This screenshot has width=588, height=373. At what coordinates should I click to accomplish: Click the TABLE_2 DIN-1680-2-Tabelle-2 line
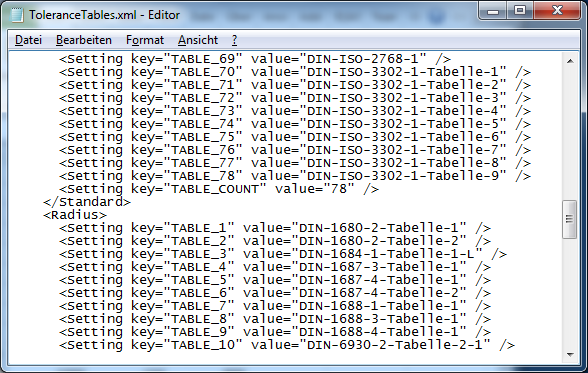pyautogui.click(x=275, y=241)
